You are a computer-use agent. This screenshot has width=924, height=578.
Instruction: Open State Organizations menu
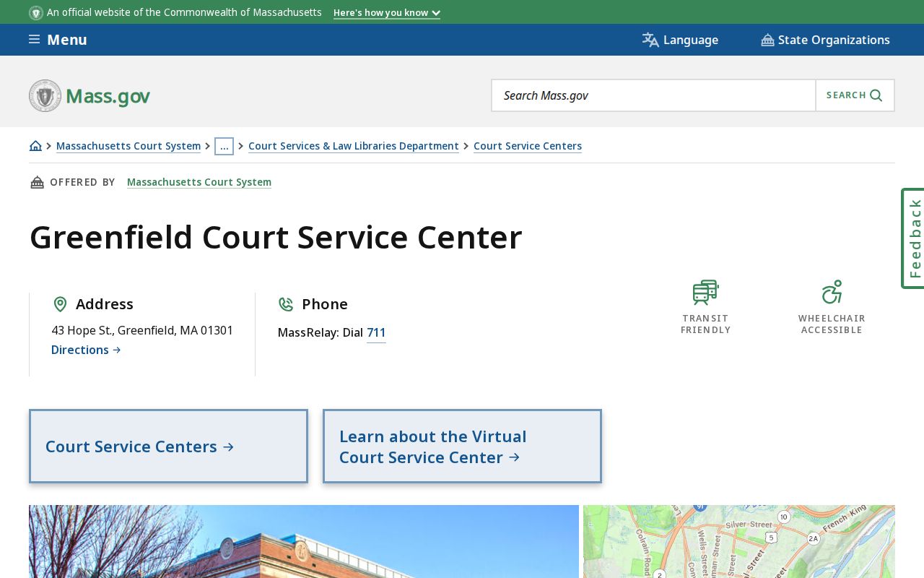point(825,40)
